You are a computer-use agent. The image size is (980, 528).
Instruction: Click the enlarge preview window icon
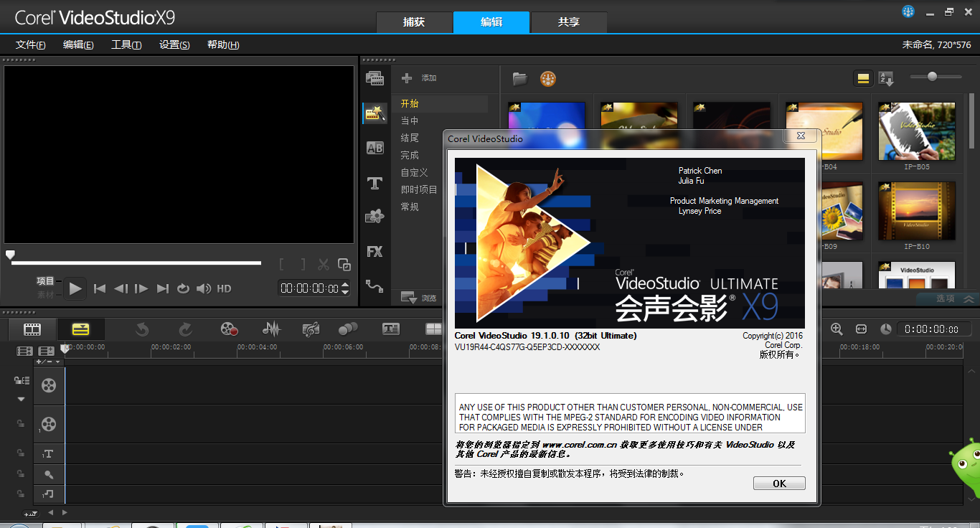coord(344,265)
